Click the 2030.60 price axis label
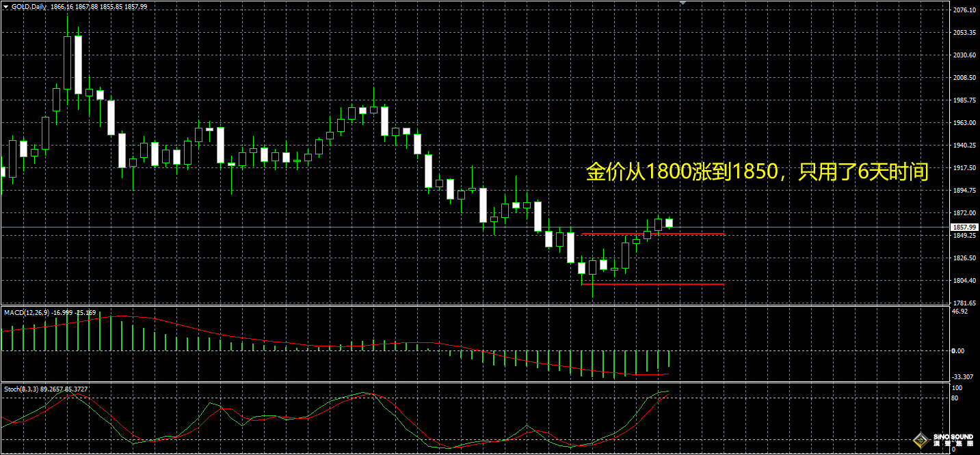Image resolution: width=980 pixels, height=455 pixels. (x=964, y=55)
